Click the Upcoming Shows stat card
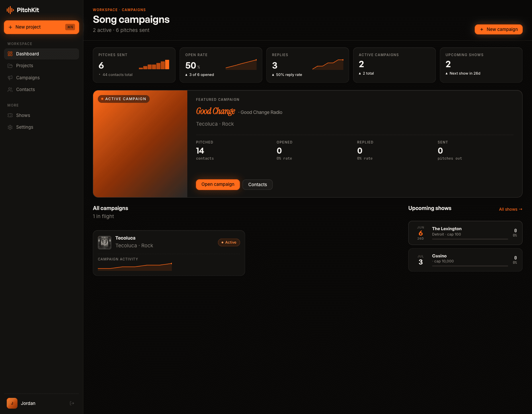The image size is (532, 414). 481,65
